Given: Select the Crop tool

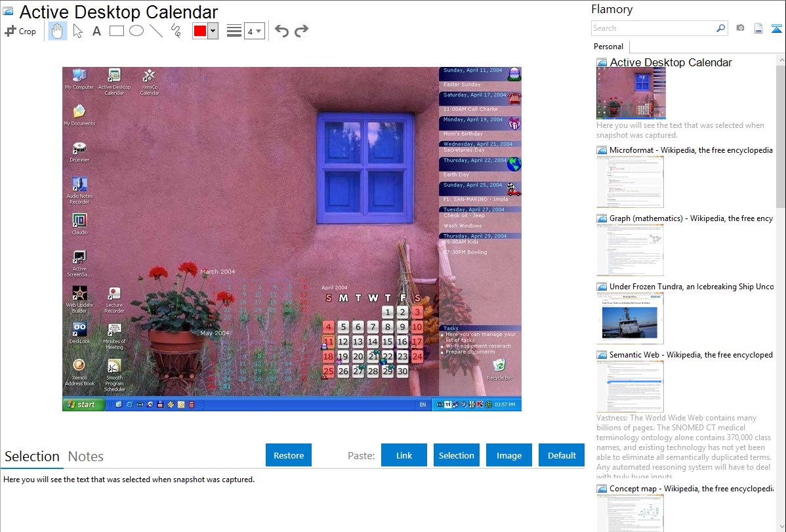Looking at the screenshot, I should point(20,31).
